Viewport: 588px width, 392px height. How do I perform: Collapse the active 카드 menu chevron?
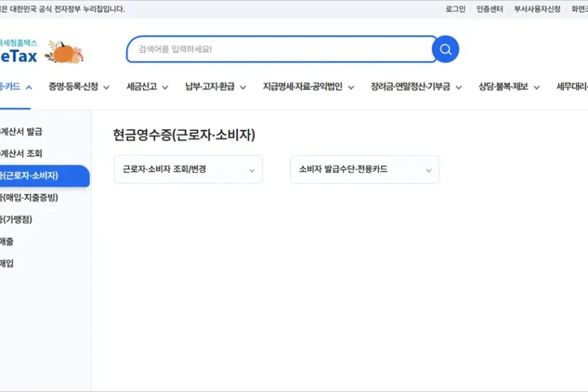click(29, 88)
